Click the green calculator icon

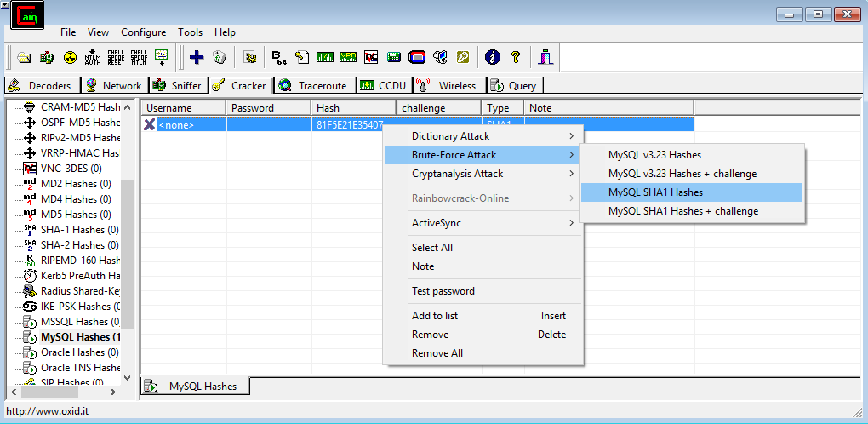coord(394,57)
